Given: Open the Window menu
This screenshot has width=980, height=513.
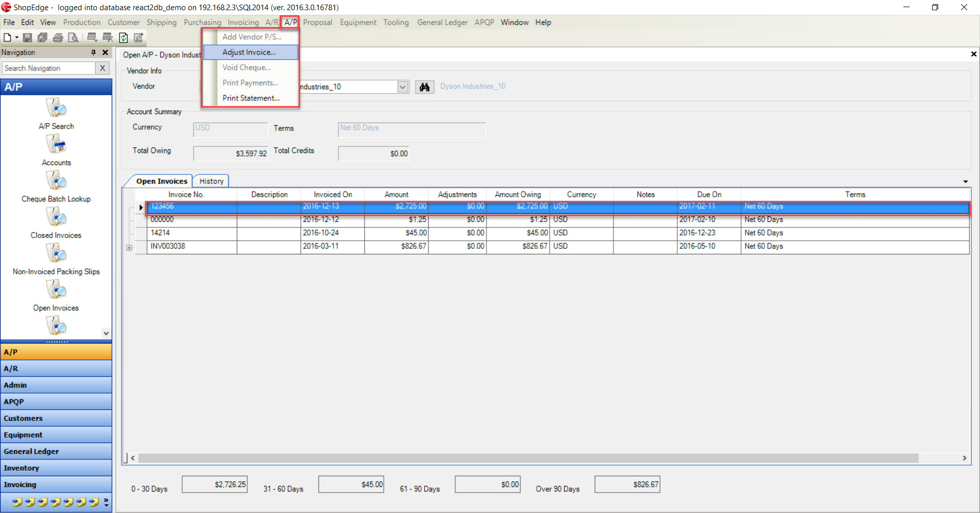Looking at the screenshot, I should pyautogui.click(x=514, y=22).
